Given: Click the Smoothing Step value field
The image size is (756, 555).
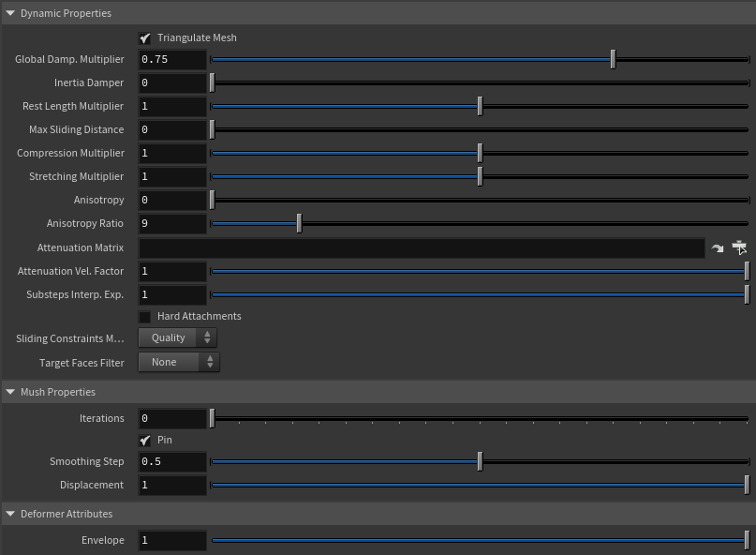Looking at the screenshot, I should (172, 461).
